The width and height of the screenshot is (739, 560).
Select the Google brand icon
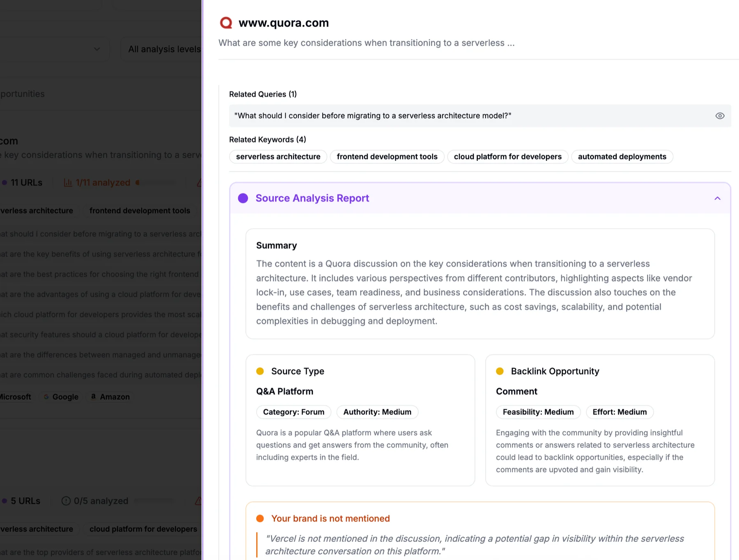click(46, 397)
